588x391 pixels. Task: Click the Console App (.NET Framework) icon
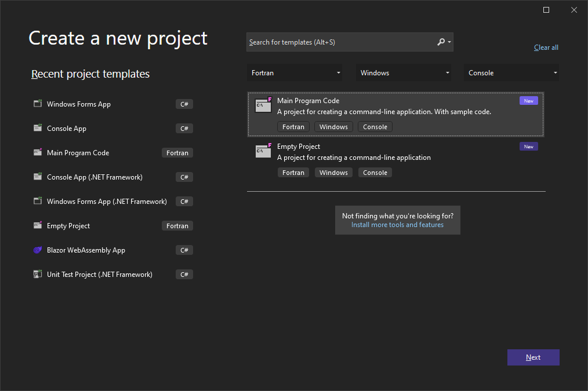coord(38,177)
